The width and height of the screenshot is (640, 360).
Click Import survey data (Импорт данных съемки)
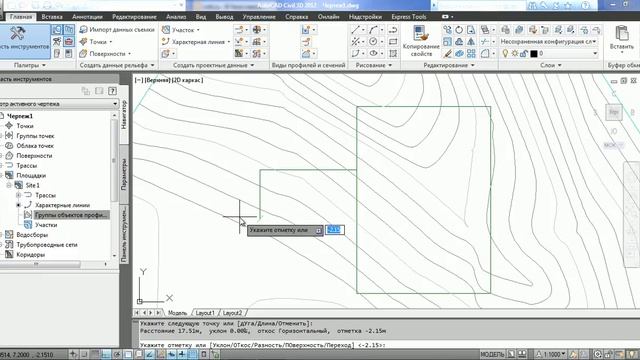(117, 30)
